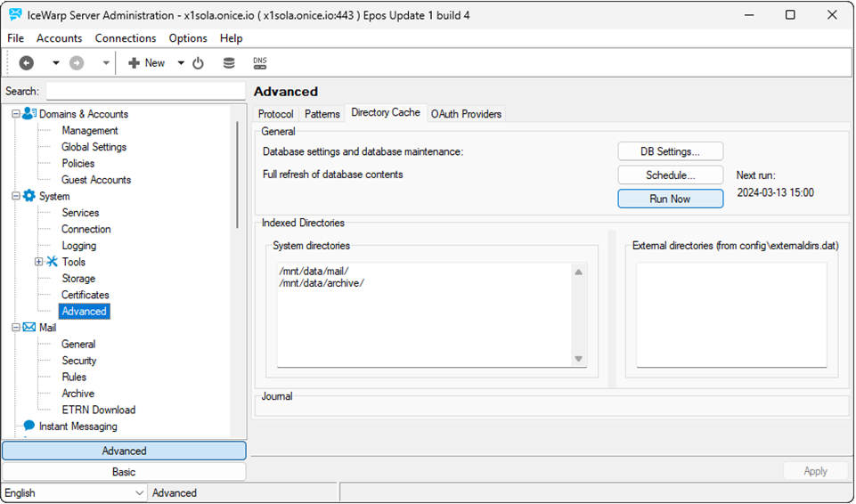Switch to the Protocol tab

[x=276, y=113]
